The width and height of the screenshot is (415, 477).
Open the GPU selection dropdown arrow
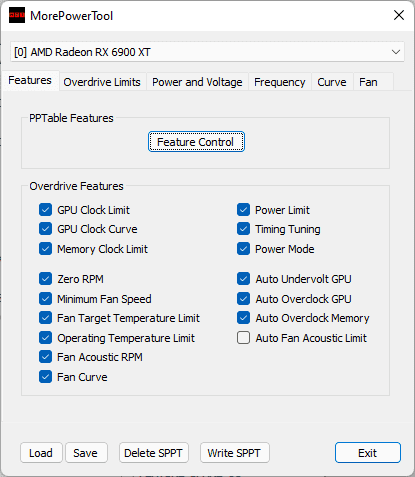[396, 52]
